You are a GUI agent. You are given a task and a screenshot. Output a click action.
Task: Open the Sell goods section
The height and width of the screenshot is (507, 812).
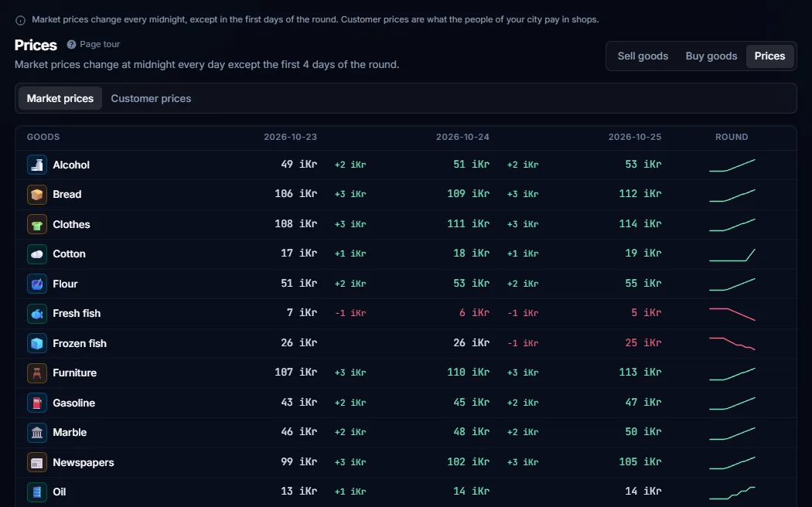(x=643, y=56)
